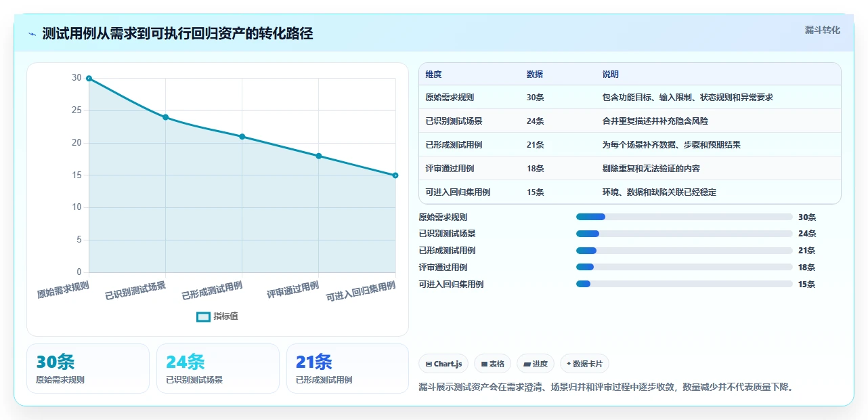Select the 维度 table column header

(x=433, y=75)
